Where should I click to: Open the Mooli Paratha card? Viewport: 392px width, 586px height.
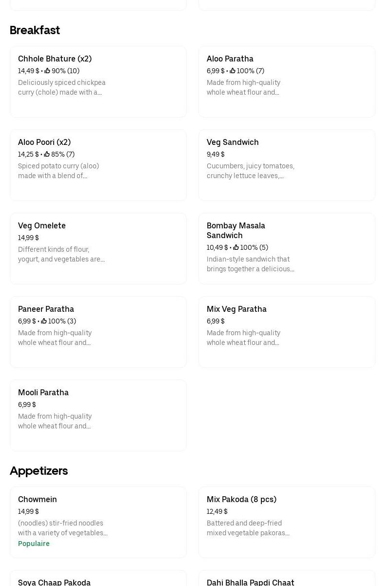43,393
